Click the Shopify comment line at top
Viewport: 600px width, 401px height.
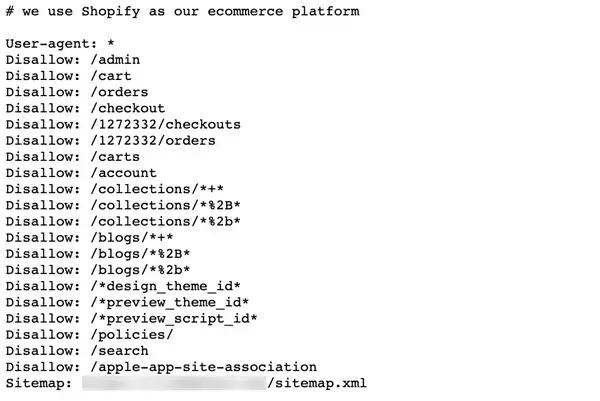click(183, 11)
